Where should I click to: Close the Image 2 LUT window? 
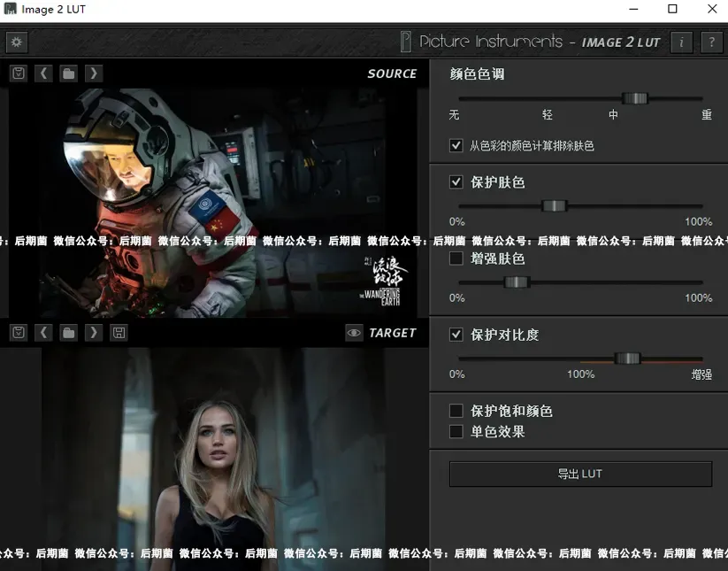coord(712,9)
